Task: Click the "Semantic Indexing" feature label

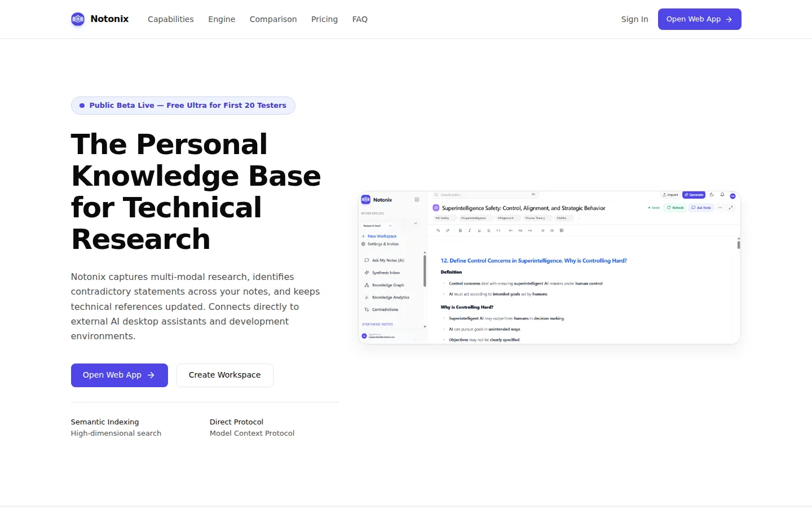Action: [x=105, y=422]
